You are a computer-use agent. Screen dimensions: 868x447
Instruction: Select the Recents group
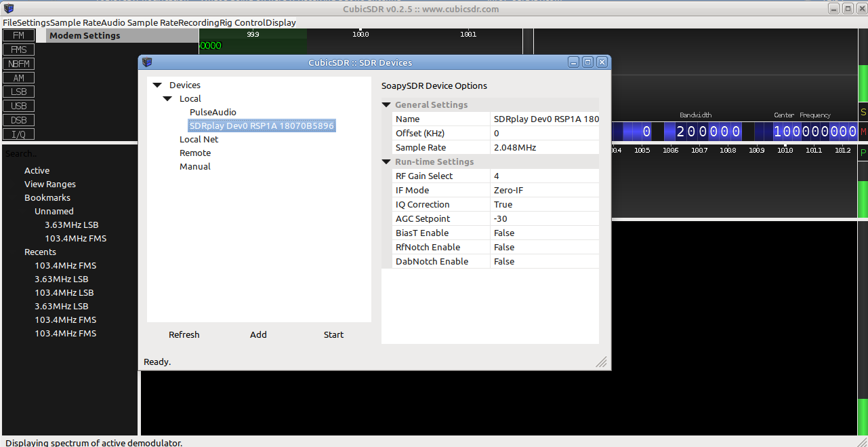point(40,252)
